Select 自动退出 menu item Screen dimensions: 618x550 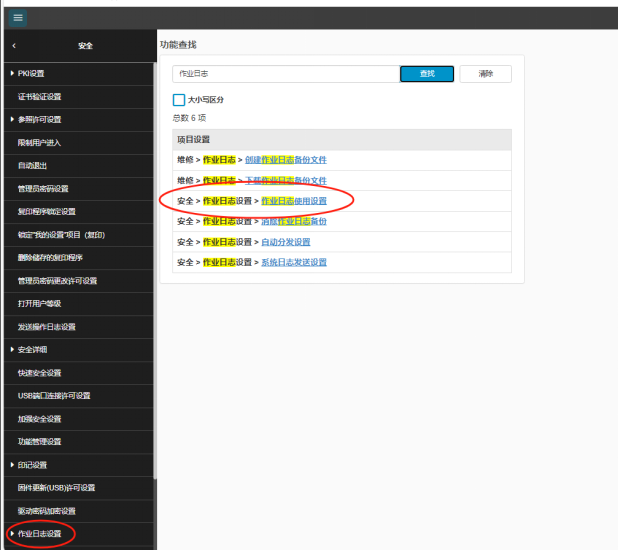click(x=32, y=165)
